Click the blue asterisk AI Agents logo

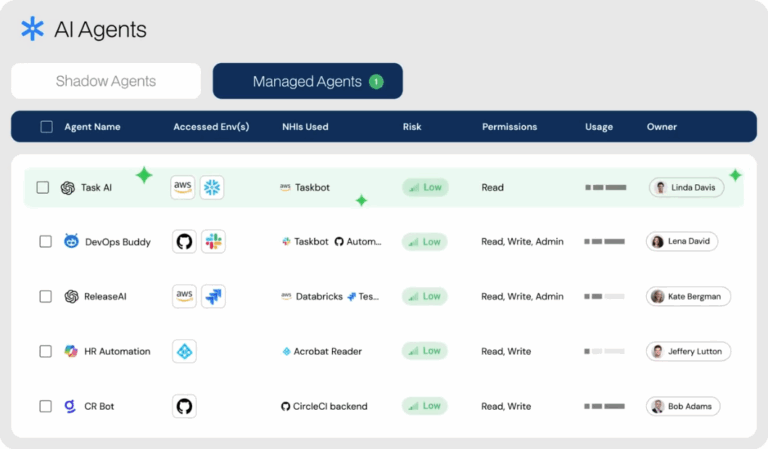click(x=33, y=29)
